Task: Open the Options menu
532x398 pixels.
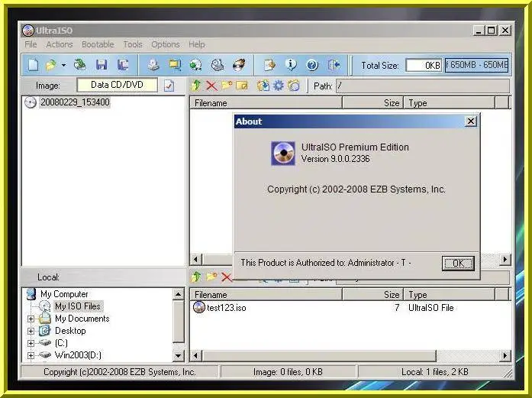Action: tap(166, 44)
